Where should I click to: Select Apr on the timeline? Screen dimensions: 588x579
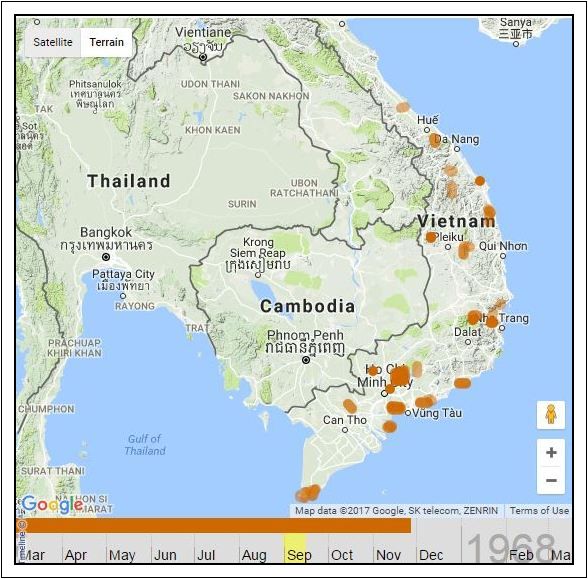click(x=76, y=555)
